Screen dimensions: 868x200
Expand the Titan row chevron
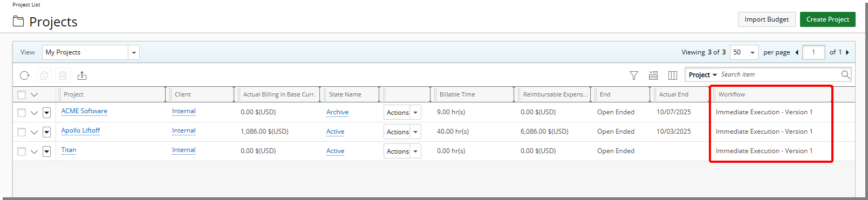click(x=35, y=152)
